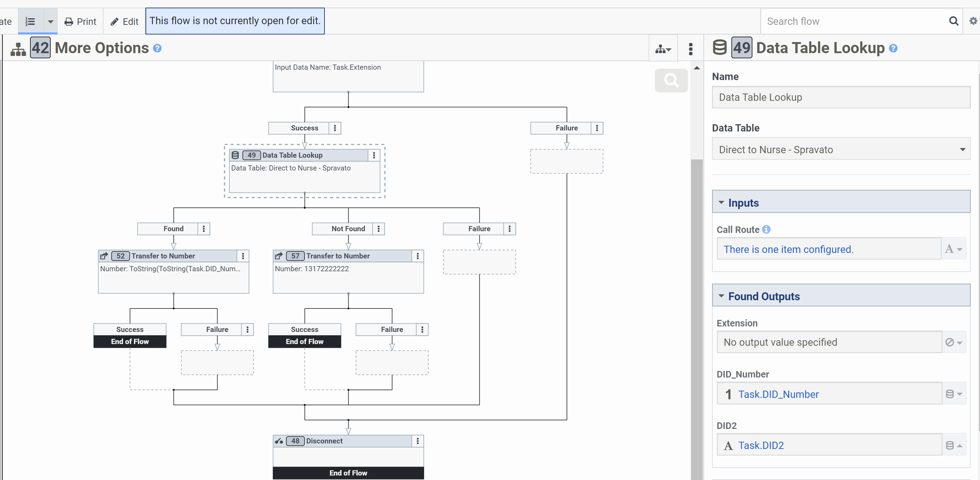This screenshot has width=980, height=480.
Task: Open kebab menu on upper right Failure branch
Action: point(597,128)
